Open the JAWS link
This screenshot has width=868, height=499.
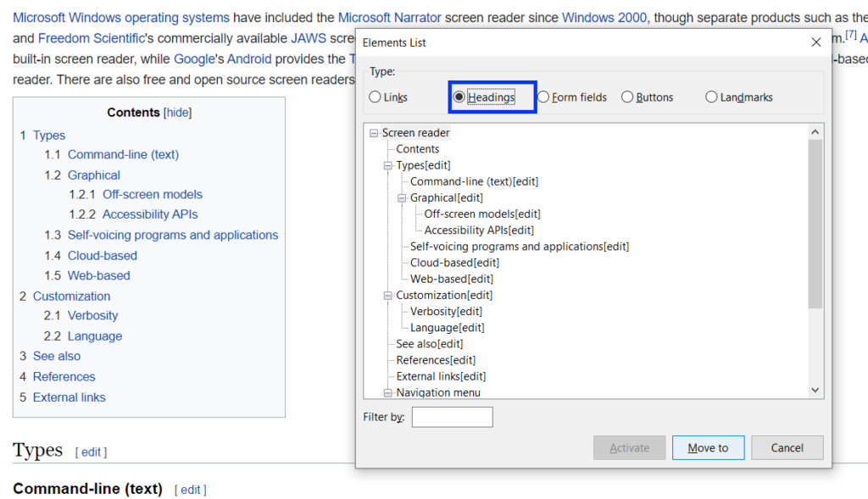point(309,39)
